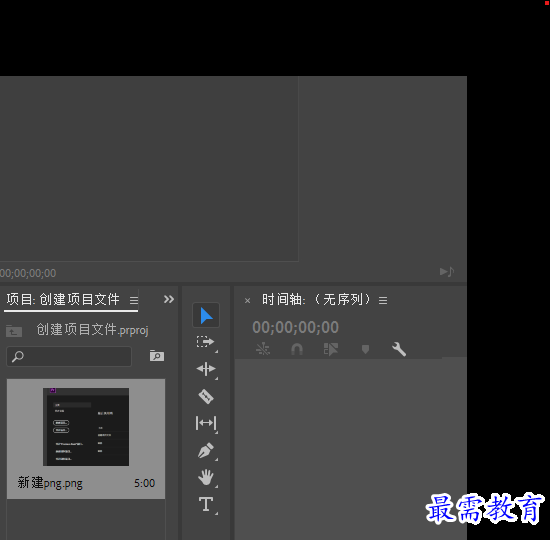The width and height of the screenshot is (550, 540).
Task: Go up one folder level icon
Action: pos(14,331)
